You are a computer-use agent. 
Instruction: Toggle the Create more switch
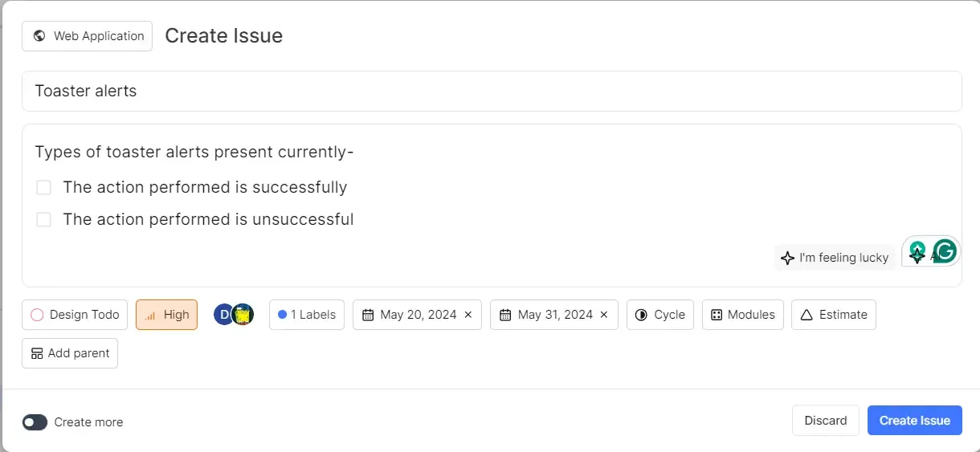(x=35, y=422)
